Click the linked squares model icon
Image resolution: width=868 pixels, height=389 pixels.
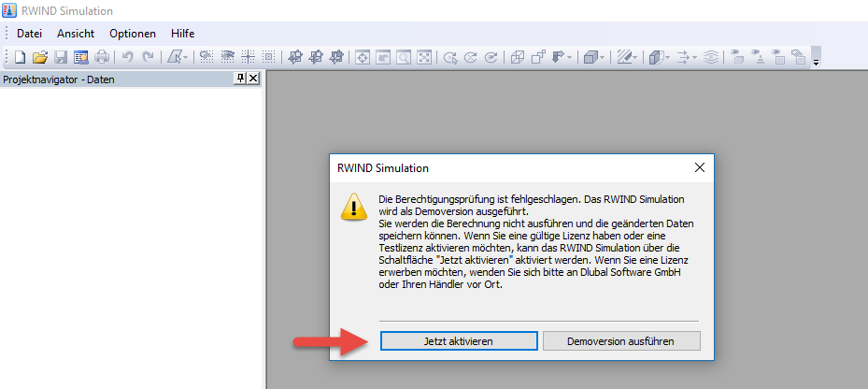coord(537,56)
